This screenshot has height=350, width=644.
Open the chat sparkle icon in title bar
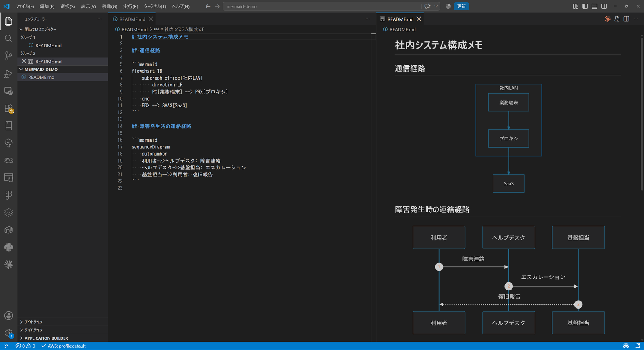(x=427, y=6)
